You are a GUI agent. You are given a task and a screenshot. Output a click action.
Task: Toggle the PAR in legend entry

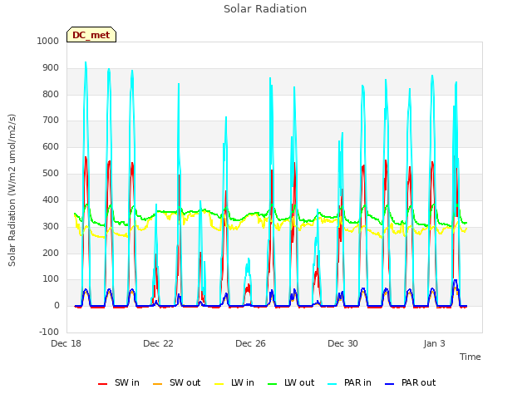tap(349, 382)
